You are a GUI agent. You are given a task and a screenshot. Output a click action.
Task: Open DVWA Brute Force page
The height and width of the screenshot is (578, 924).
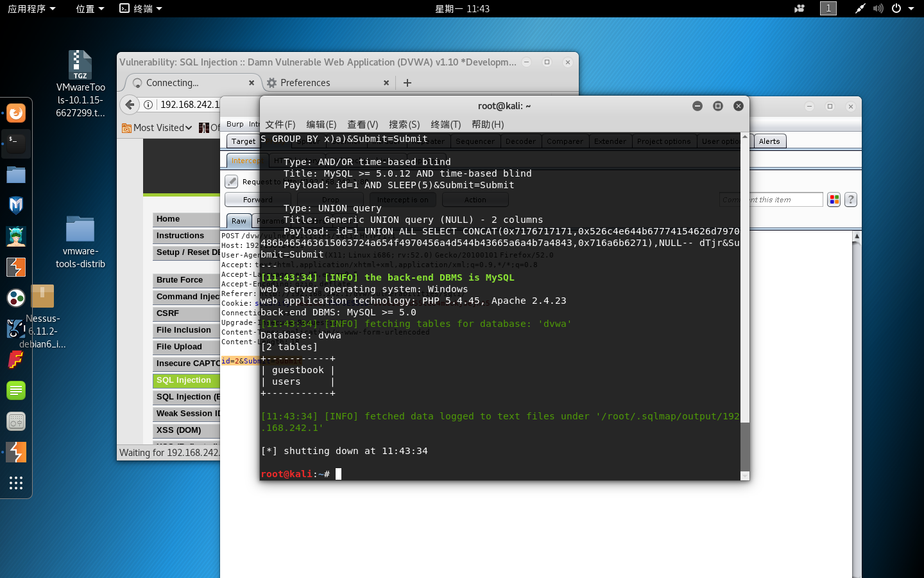point(186,280)
